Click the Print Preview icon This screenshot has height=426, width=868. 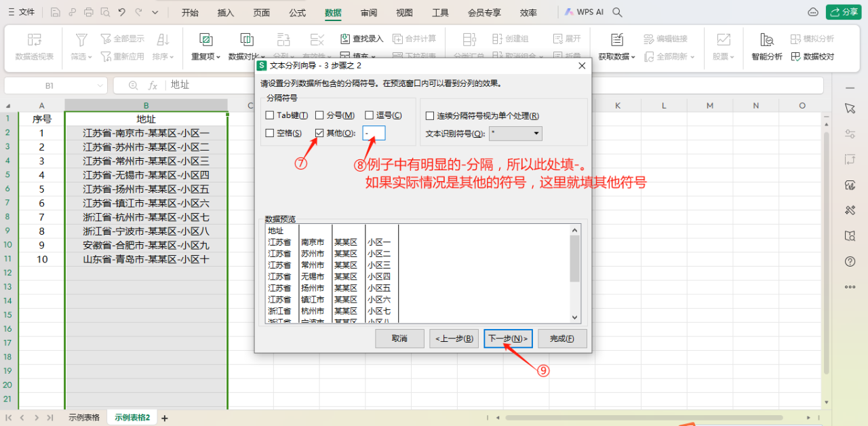[x=105, y=12]
